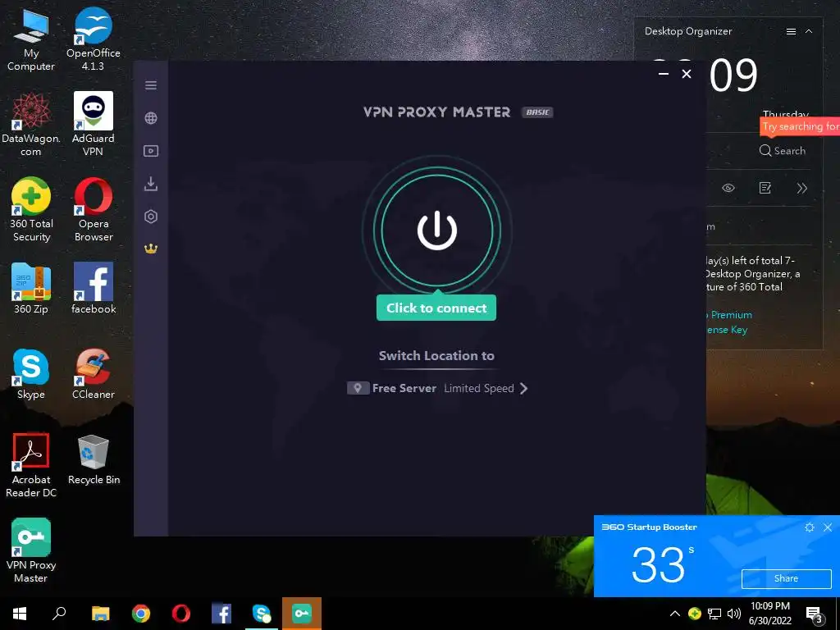The height and width of the screenshot is (630, 840).
Task: Minimize the VPN Proxy Master window
Action: click(x=664, y=74)
